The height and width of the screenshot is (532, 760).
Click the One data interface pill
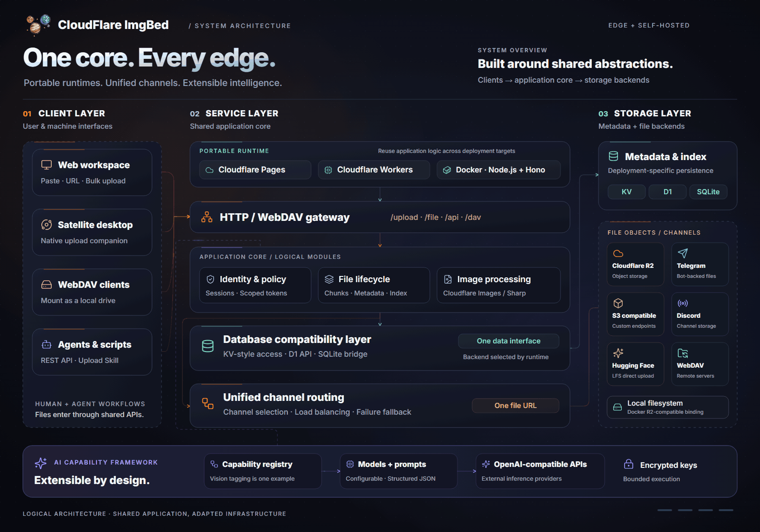tap(509, 341)
